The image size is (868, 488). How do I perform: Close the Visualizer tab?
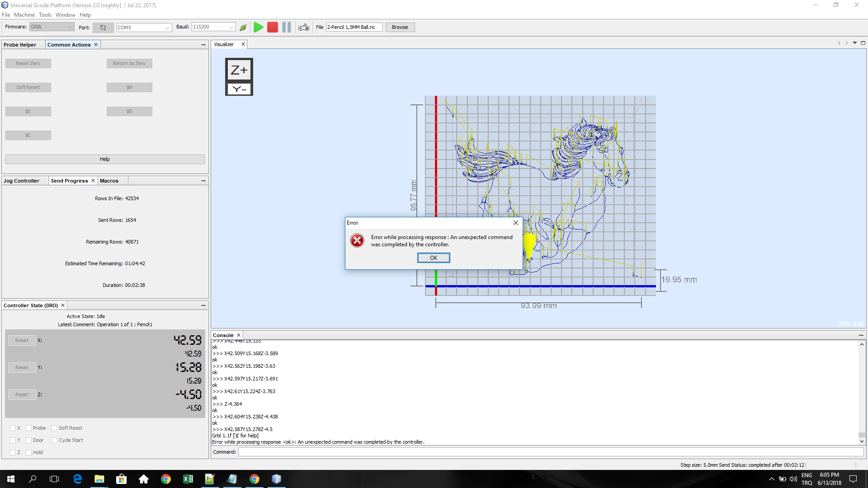[x=243, y=44]
